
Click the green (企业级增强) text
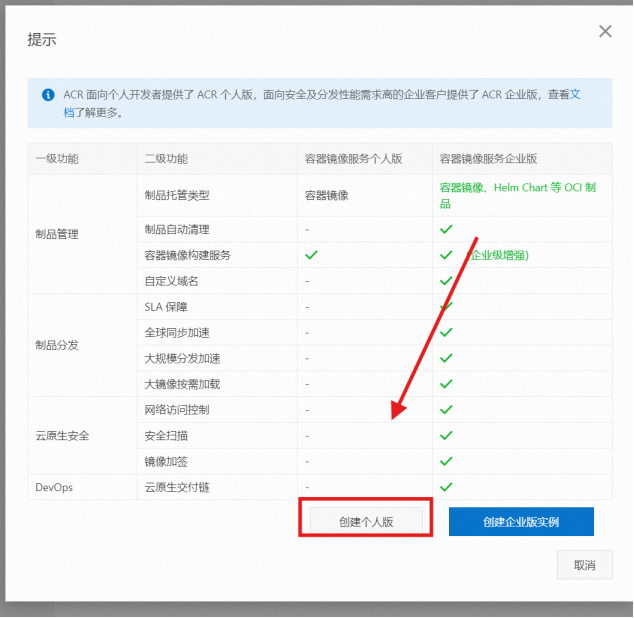click(x=498, y=255)
